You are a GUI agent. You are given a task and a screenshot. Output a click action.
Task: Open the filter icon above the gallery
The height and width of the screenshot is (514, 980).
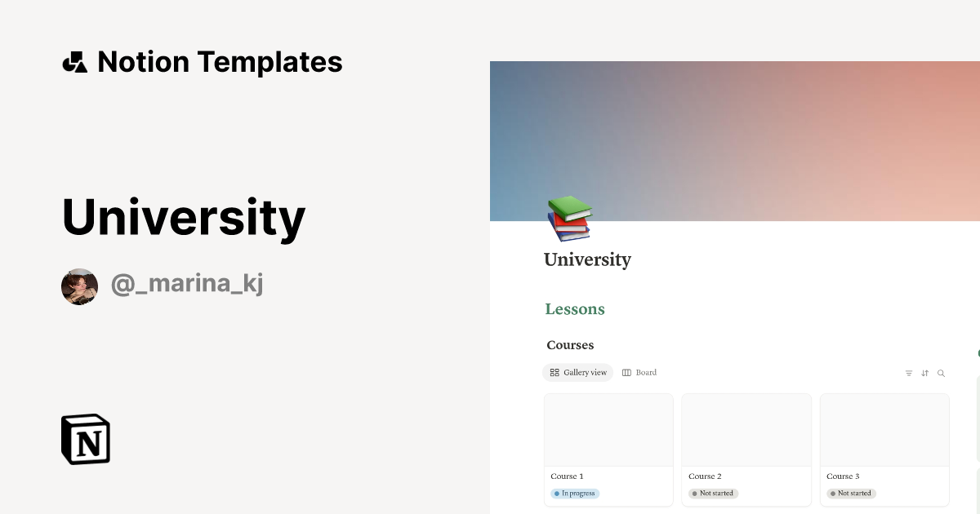coord(909,373)
